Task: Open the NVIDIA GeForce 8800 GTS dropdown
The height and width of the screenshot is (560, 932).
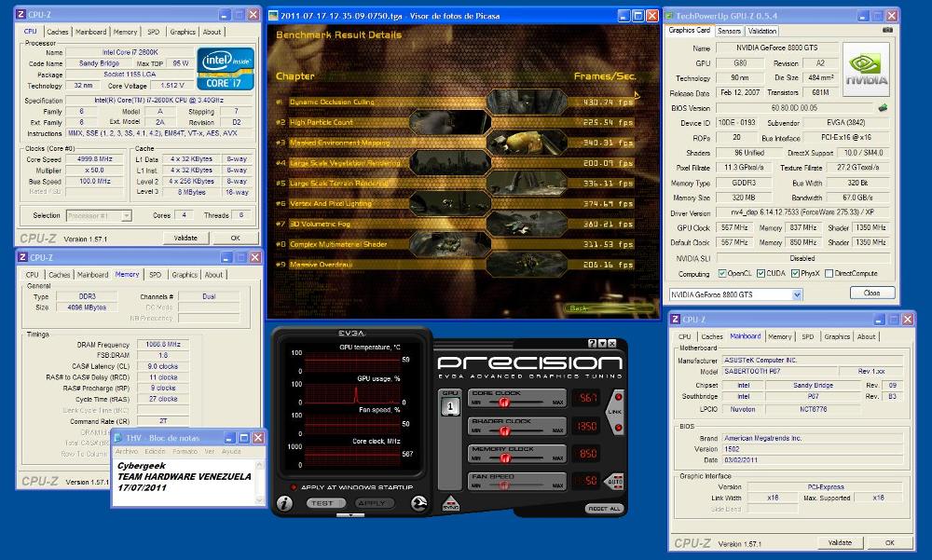Action: click(797, 294)
